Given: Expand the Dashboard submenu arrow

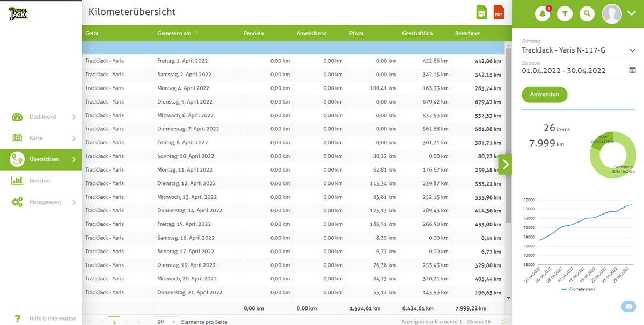Looking at the screenshot, I should coord(74,116).
